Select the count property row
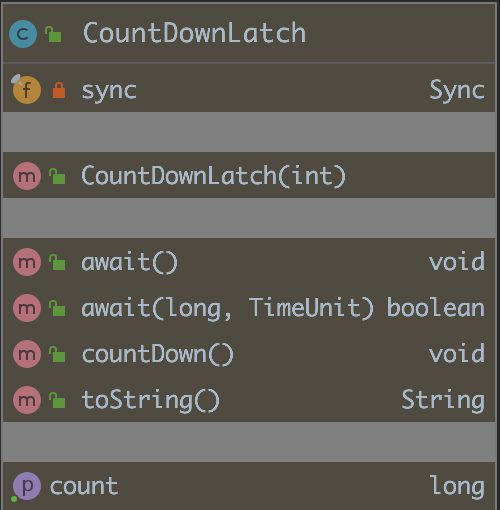This screenshot has height=510, width=500. pyautogui.click(x=249, y=486)
